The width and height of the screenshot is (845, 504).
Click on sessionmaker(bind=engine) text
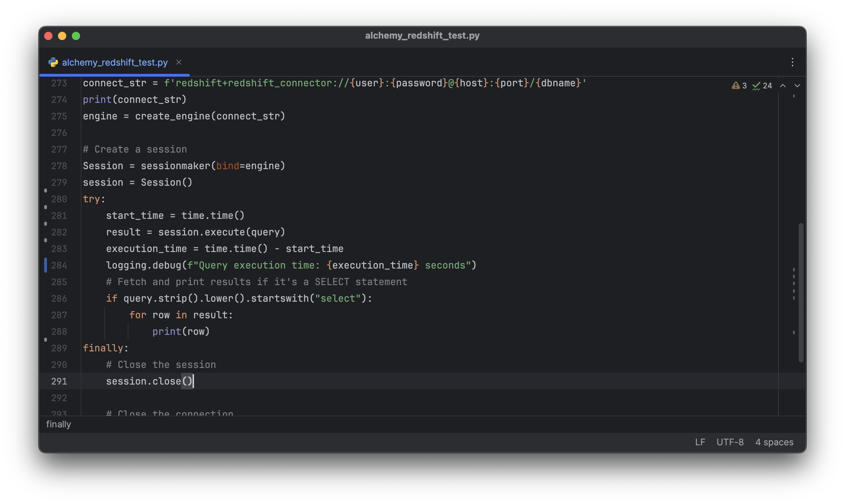[213, 166]
